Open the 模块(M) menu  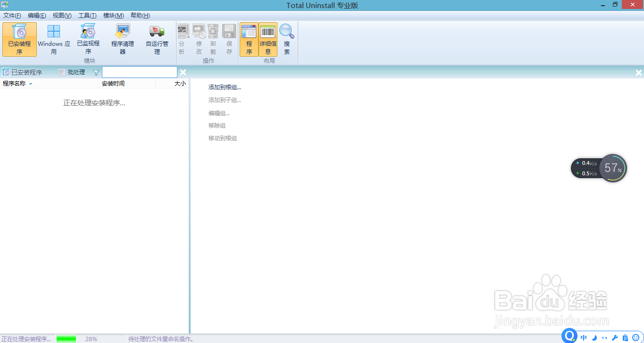114,16
